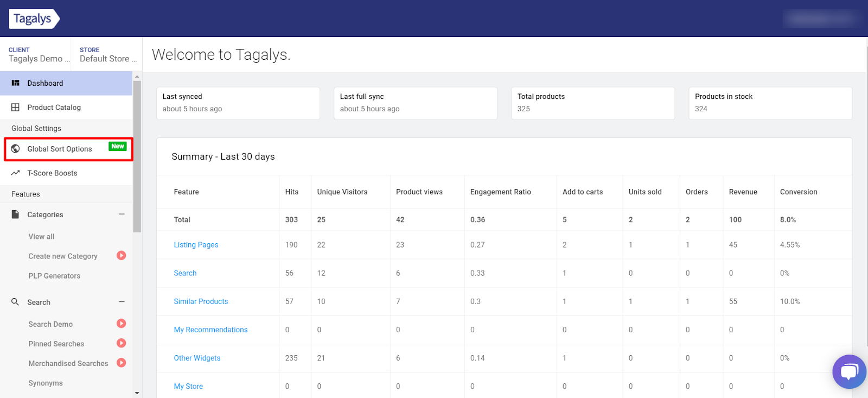Viewport: 868px width, 398px height.
Task: Open Product Catalog
Action: click(x=66, y=108)
